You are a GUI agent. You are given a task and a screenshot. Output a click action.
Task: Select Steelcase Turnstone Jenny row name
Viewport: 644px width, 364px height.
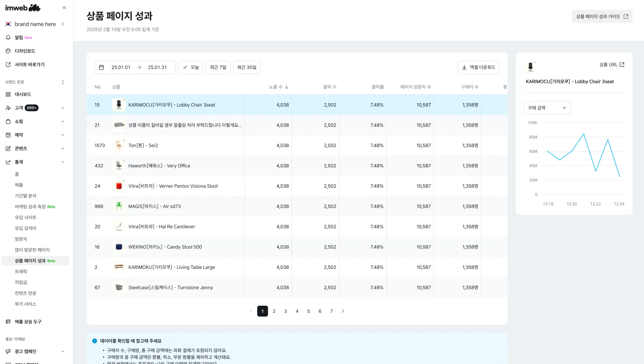(170, 288)
